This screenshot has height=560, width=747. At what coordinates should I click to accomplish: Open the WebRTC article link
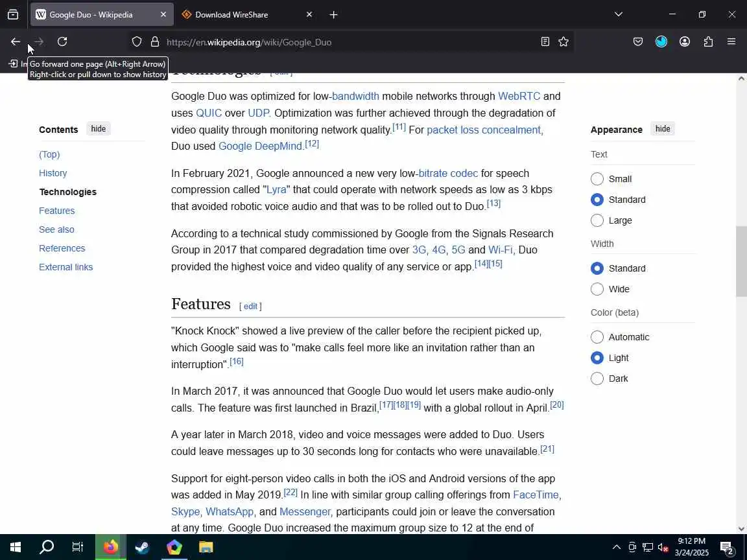(519, 96)
